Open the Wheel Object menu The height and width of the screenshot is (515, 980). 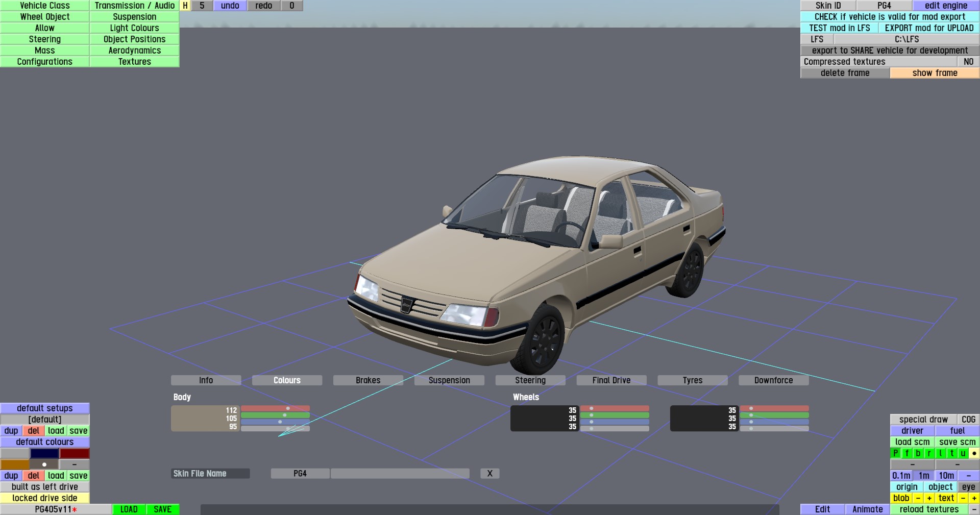click(x=45, y=17)
